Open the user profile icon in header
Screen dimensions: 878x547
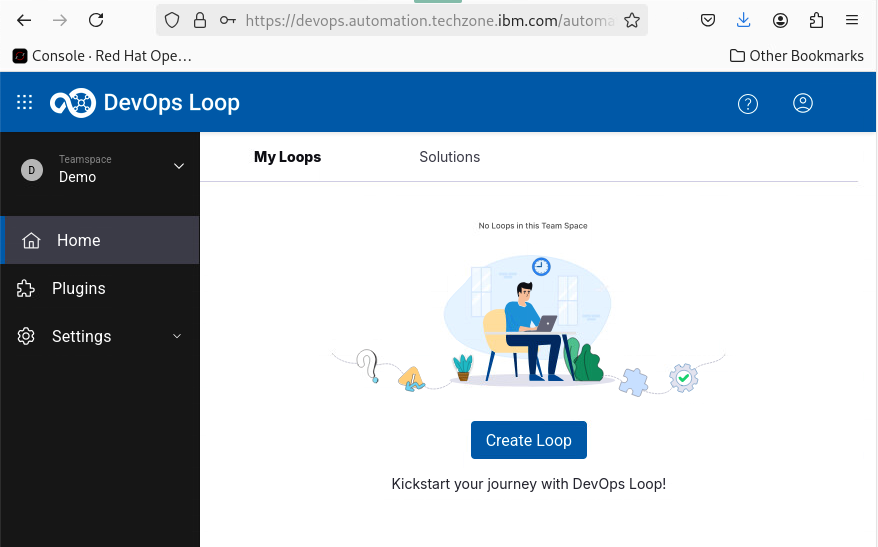click(802, 103)
